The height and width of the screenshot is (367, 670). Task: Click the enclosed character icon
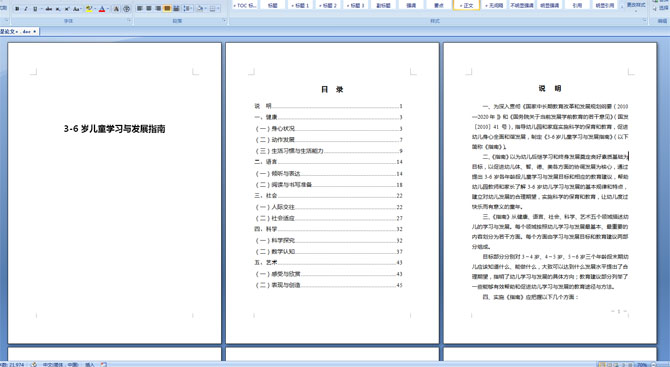126,9
